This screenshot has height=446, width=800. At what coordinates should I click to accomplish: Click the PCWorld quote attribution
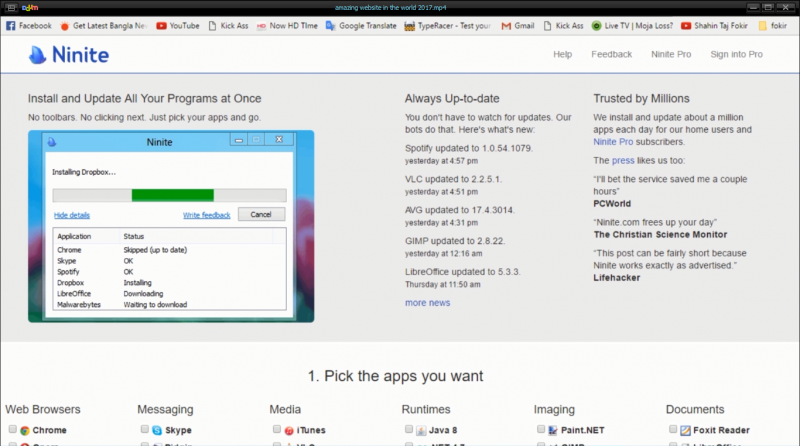[612, 204]
